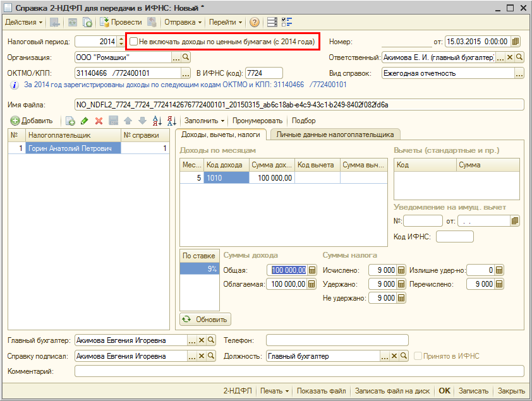Toggle Принято в ИФНС checkbox
This screenshot has width=532, height=401.
click(418, 356)
